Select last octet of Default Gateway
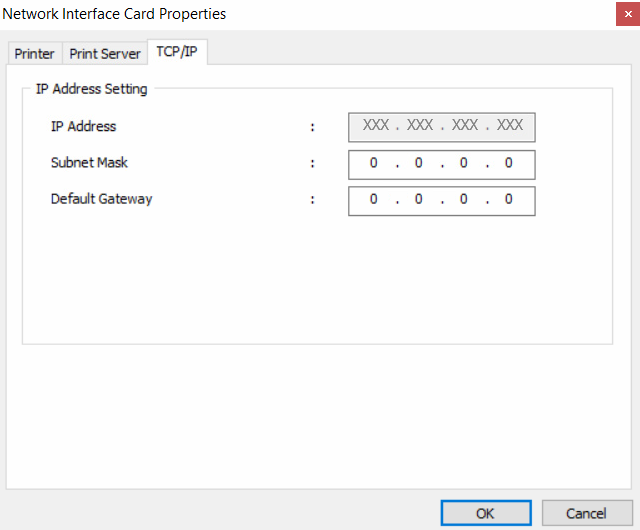640x530 pixels. click(x=509, y=199)
